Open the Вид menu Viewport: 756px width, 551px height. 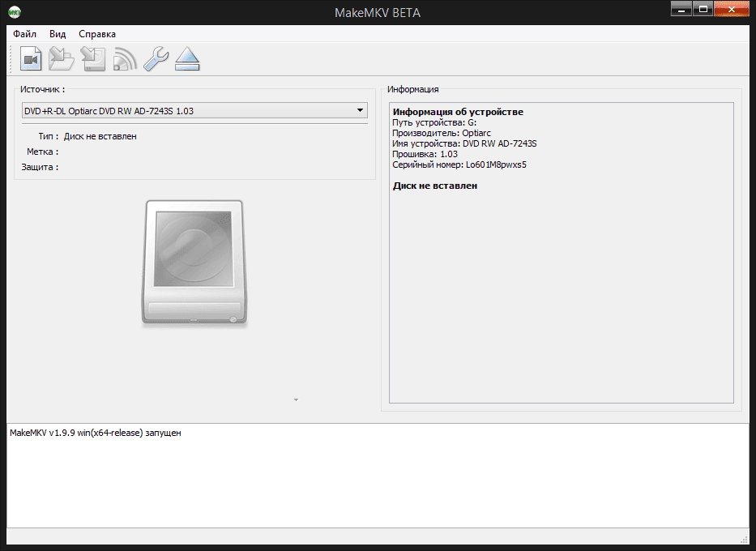(58, 34)
